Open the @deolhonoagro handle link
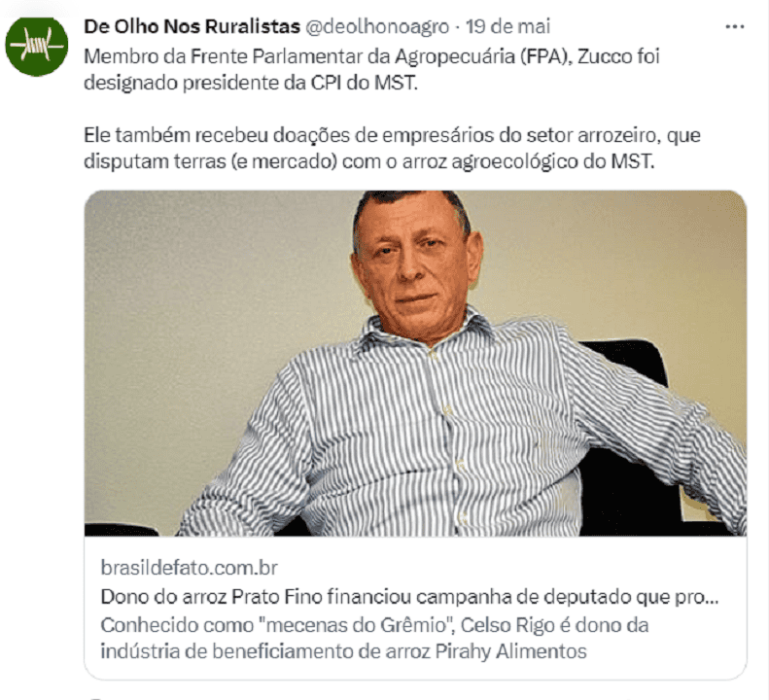The width and height of the screenshot is (769, 700). [x=377, y=27]
